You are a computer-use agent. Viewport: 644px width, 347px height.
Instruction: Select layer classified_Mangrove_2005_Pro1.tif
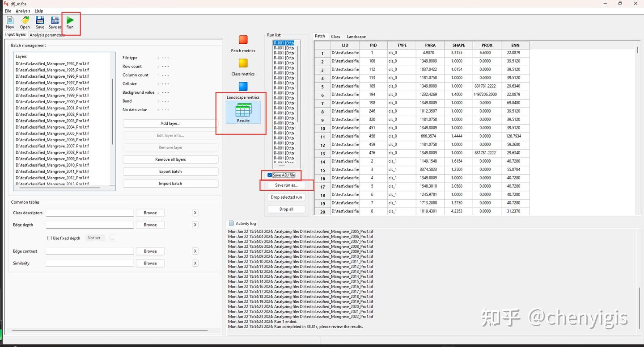pos(52,134)
